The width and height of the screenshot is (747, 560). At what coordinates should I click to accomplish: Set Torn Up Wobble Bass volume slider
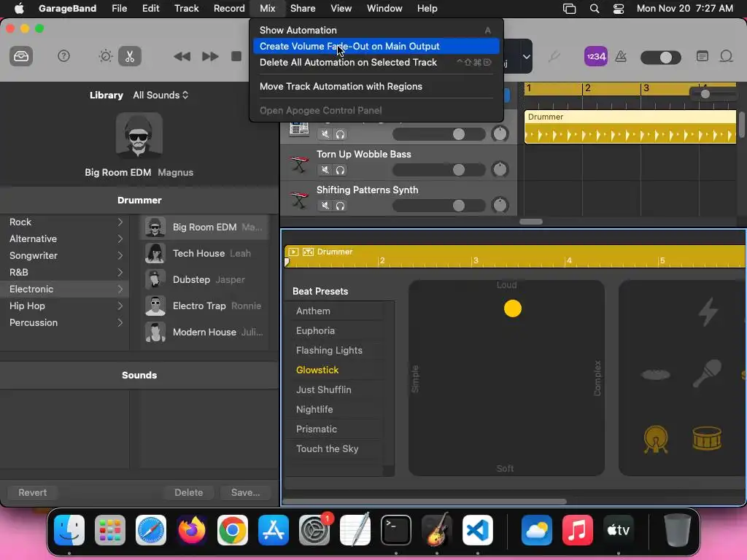(x=438, y=169)
